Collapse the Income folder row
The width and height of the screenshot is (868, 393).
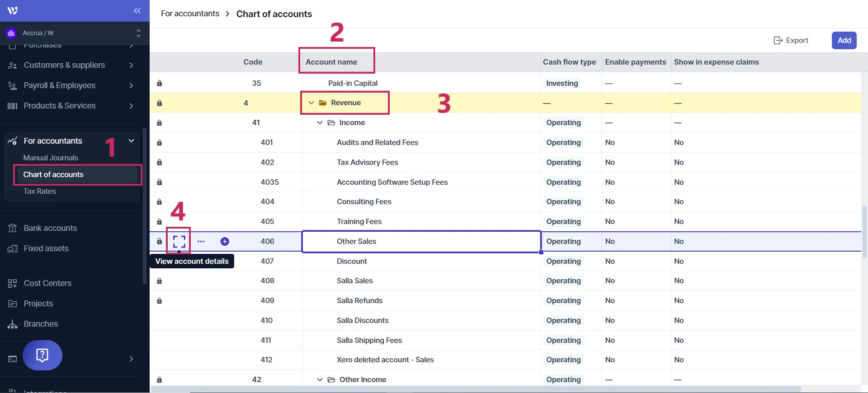click(x=320, y=123)
